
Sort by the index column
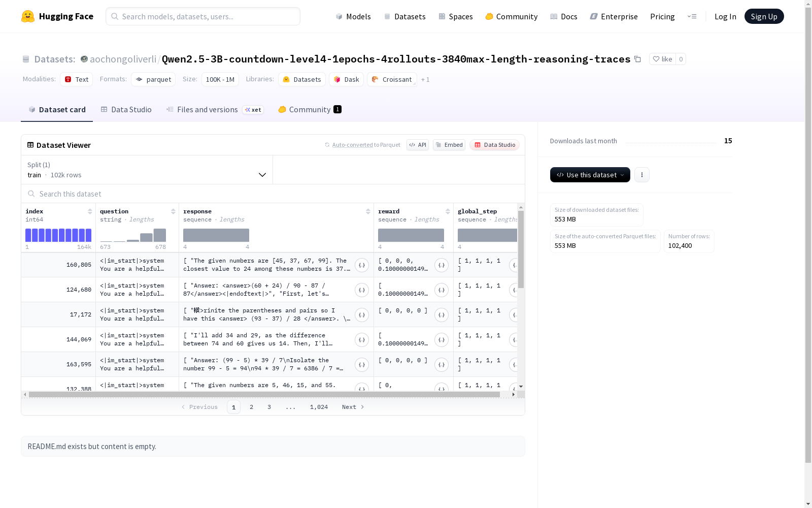[x=90, y=211]
